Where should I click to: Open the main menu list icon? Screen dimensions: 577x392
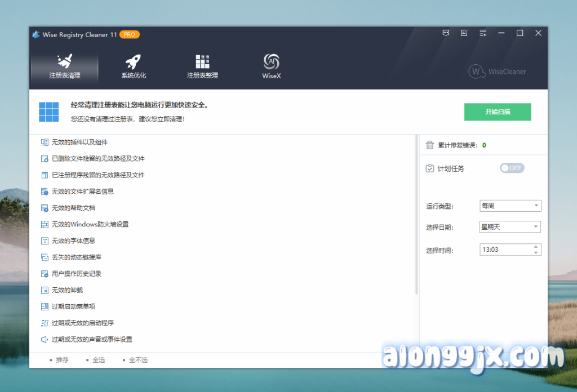tap(483, 33)
